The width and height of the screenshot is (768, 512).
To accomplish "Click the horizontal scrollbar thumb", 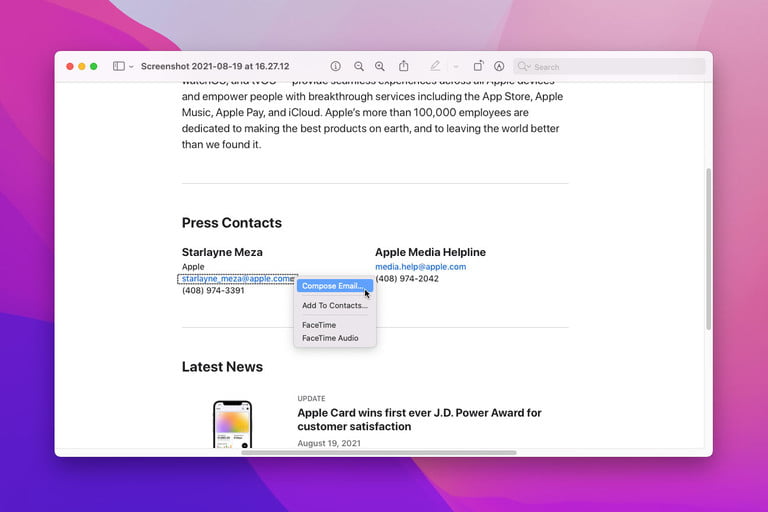I will pyautogui.click(x=379, y=453).
